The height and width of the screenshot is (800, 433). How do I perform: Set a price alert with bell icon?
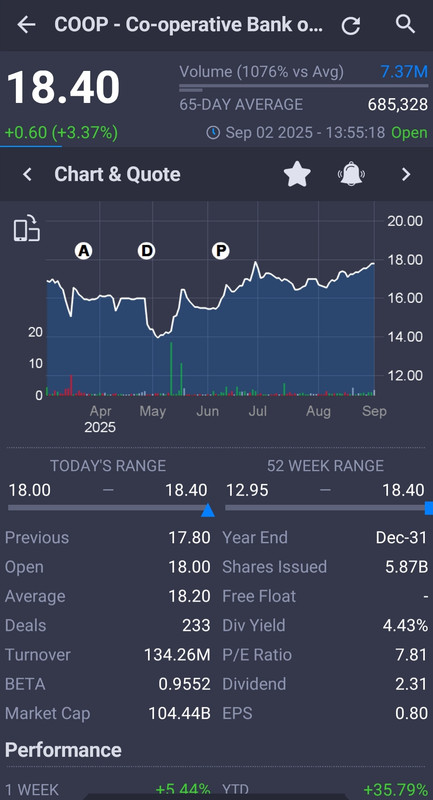(x=351, y=174)
